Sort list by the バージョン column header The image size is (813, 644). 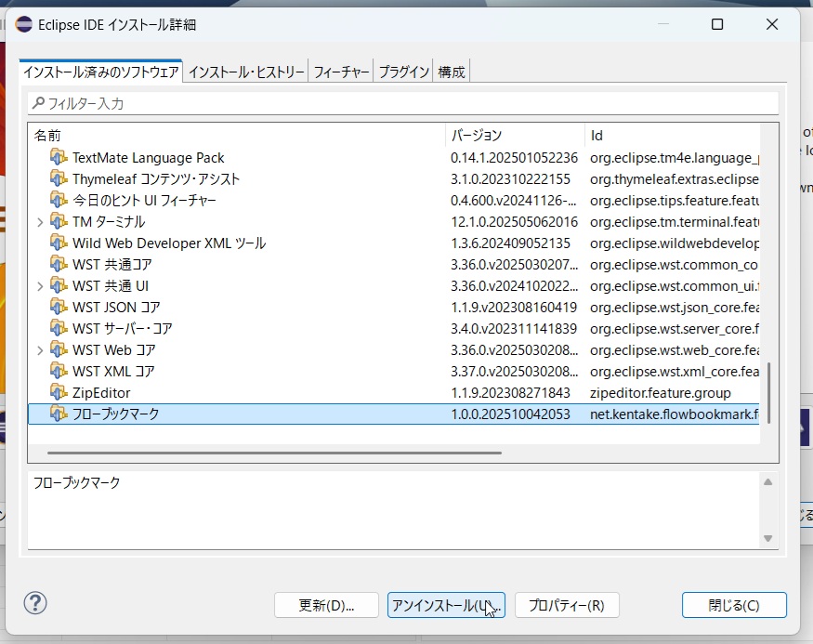514,136
